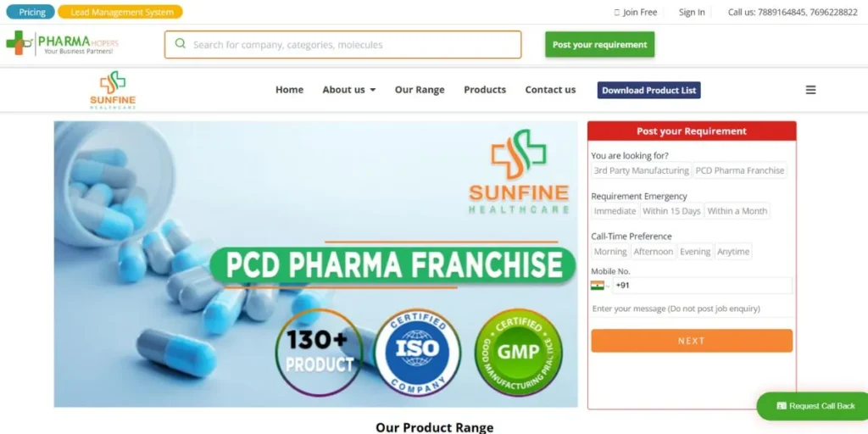Click the 130+ Product badge
The image size is (868, 434).
[319, 351]
